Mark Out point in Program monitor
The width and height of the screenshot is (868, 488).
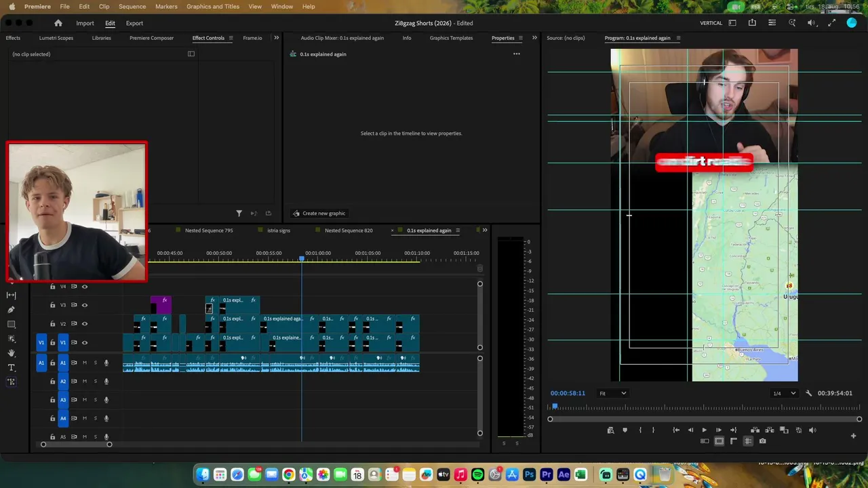653,430
